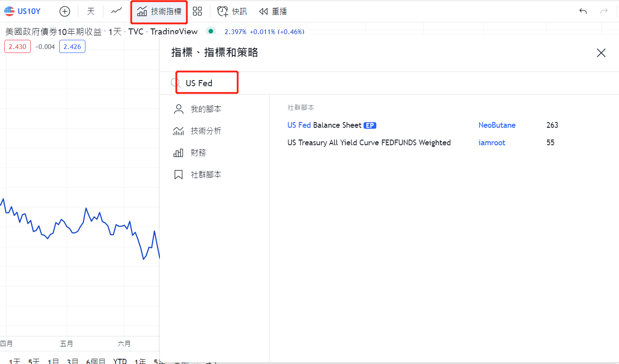619x364 pixels.
Task: Create an alert with 快訊 button
Action: click(233, 11)
